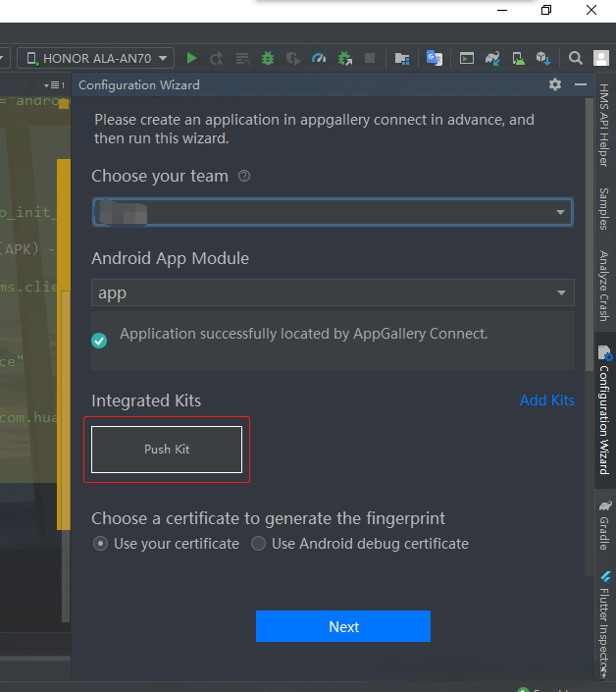Attach debugger to Android process icon
The height and width of the screenshot is (692, 616).
pyautogui.click(x=345, y=58)
